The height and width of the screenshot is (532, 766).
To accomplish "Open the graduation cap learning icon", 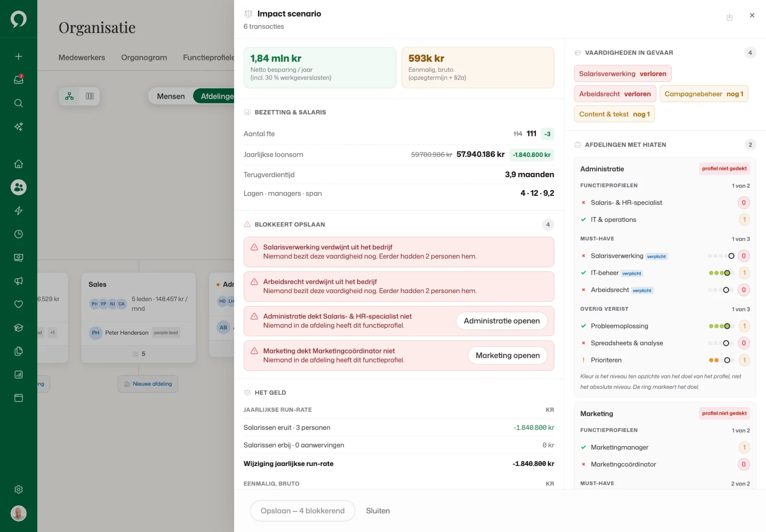I will (x=19, y=328).
